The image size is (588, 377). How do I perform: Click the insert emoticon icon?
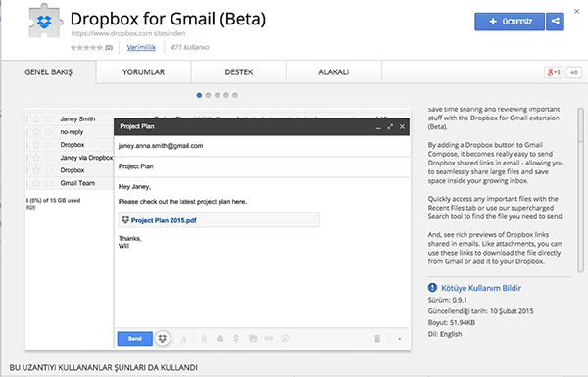point(285,339)
